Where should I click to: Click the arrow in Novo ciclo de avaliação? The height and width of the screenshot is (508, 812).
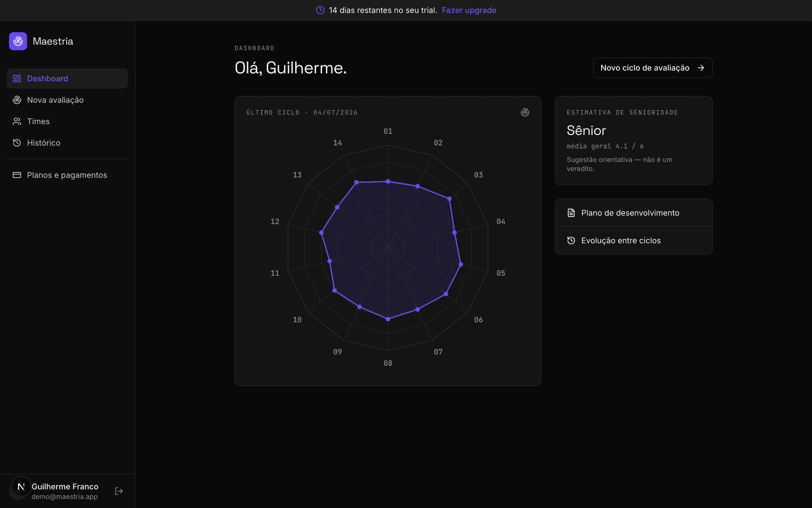[701, 68]
